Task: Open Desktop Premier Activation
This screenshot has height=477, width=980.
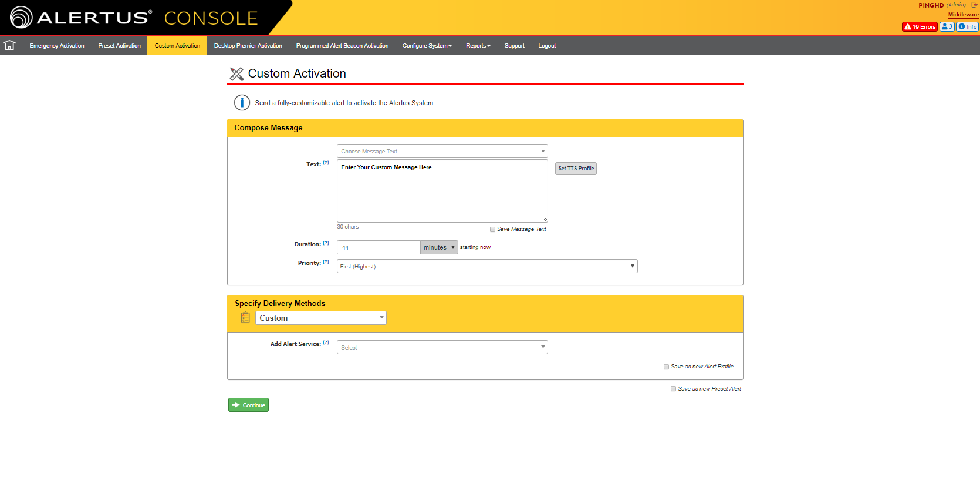Action: click(248, 45)
